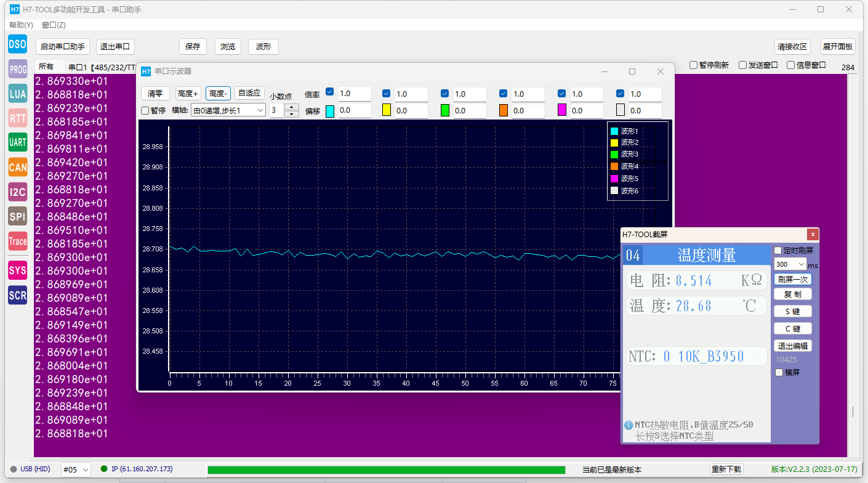
Task: Click the cyan waveform 1 color swatch
Action: point(330,111)
